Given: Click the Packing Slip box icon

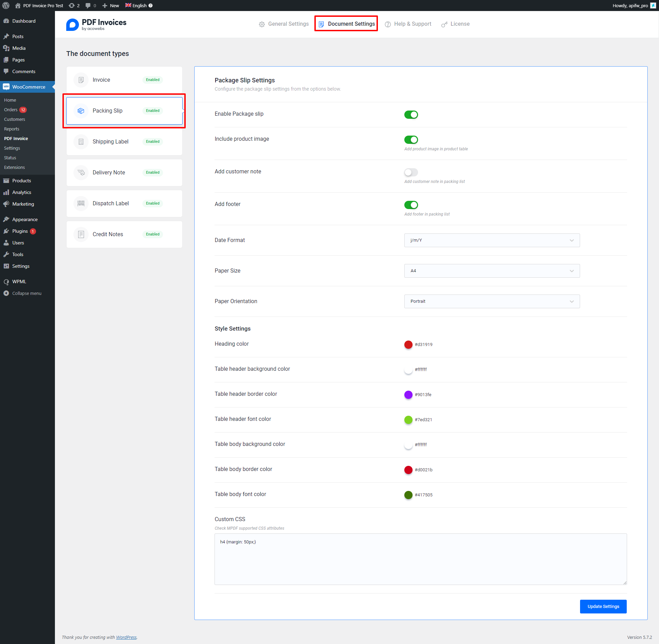Looking at the screenshot, I should click(x=81, y=111).
